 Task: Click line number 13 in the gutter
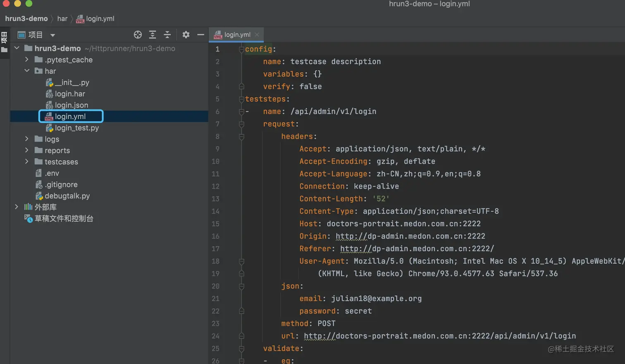coord(215,199)
